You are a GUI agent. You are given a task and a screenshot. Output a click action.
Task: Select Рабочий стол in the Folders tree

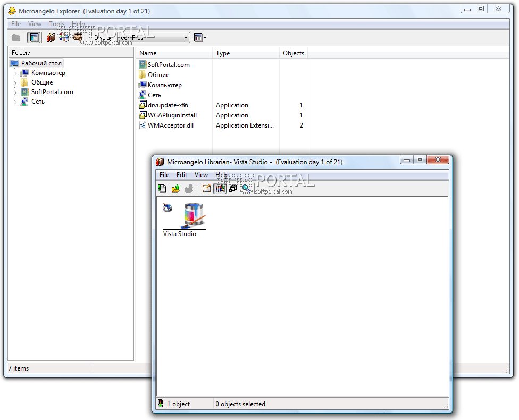(x=41, y=63)
